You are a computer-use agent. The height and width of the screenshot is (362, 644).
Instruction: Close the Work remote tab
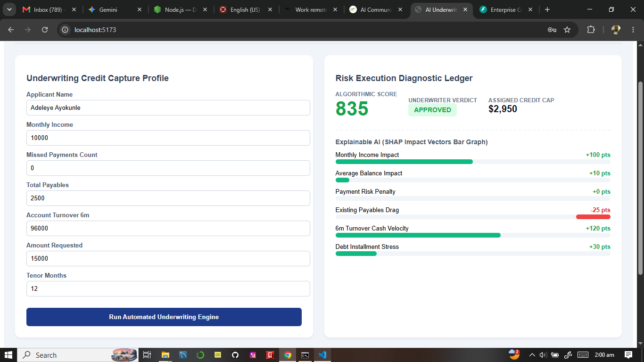[334, 9]
